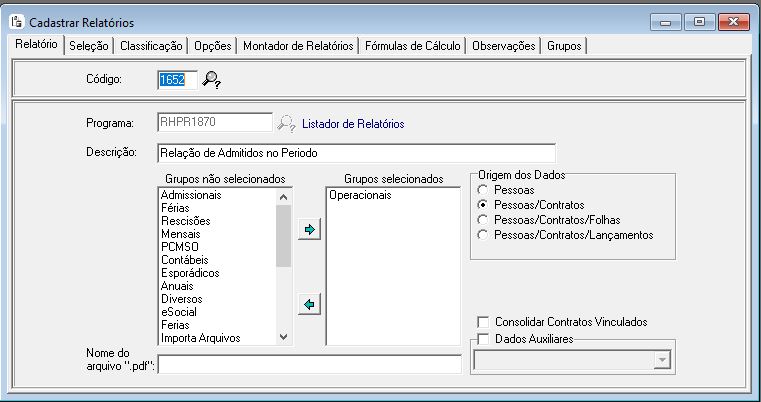
Task: Click the Descrição text field
Action: coord(355,153)
